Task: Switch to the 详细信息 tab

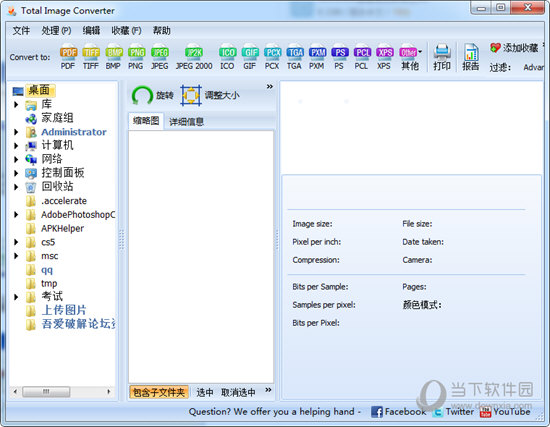Action: tap(186, 122)
